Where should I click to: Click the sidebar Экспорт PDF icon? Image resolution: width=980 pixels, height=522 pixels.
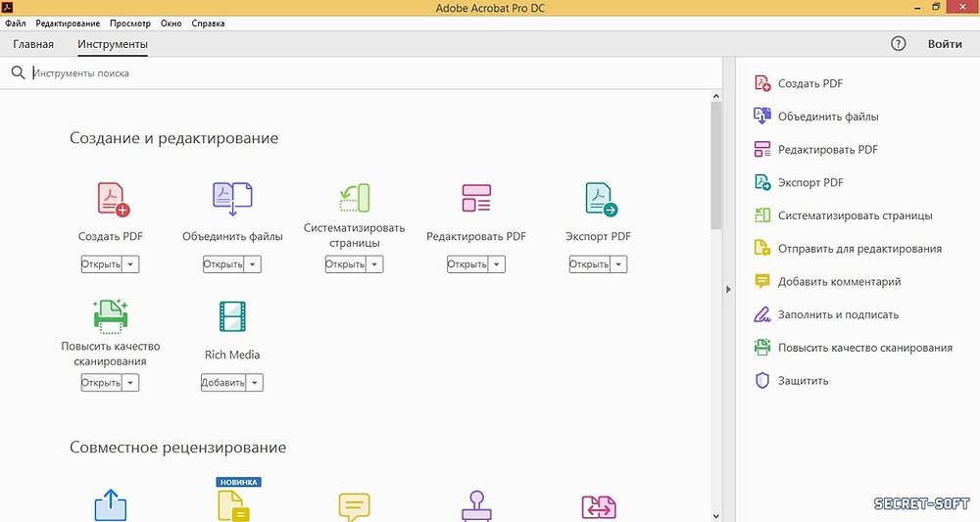[x=762, y=182]
